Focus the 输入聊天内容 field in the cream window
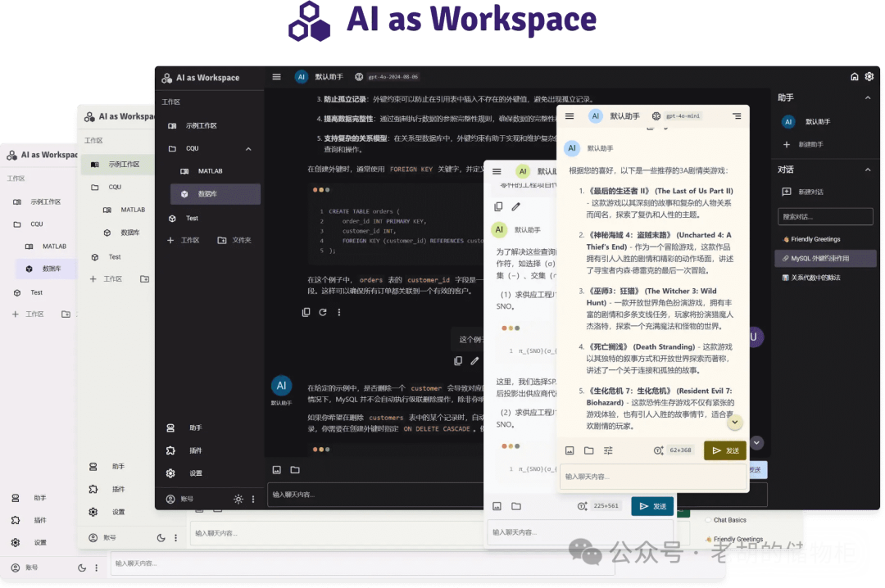Image resolution: width=885 pixels, height=588 pixels. pos(653,477)
